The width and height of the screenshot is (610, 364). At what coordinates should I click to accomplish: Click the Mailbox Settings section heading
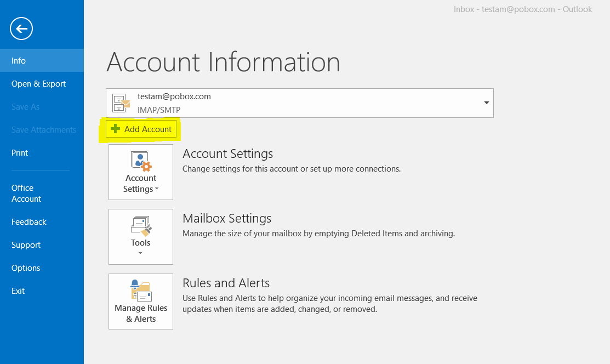227,218
